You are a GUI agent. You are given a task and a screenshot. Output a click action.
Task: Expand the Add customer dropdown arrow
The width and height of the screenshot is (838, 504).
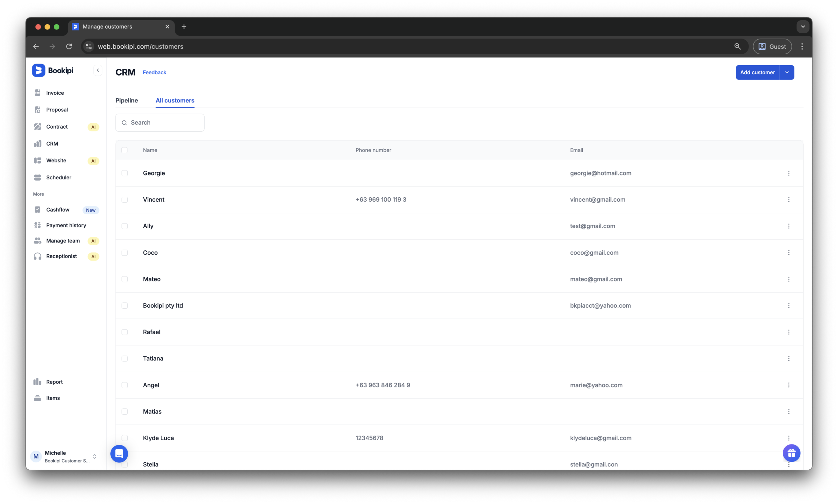tap(787, 72)
